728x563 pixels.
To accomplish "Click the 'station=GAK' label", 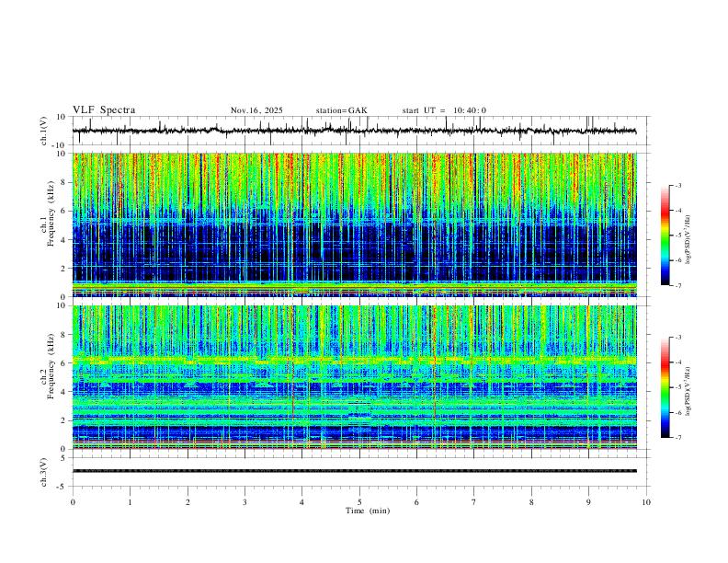I will pyautogui.click(x=341, y=110).
